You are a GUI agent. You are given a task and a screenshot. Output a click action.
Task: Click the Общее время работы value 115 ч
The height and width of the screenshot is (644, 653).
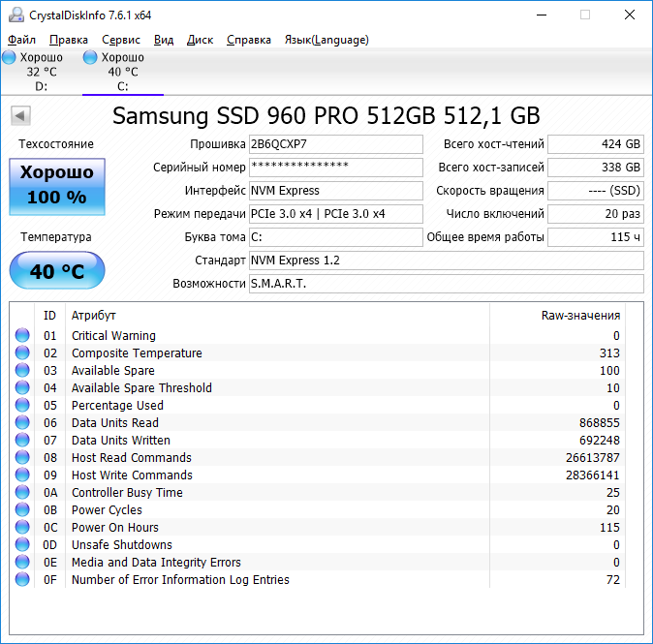pyautogui.click(x=596, y=237)
